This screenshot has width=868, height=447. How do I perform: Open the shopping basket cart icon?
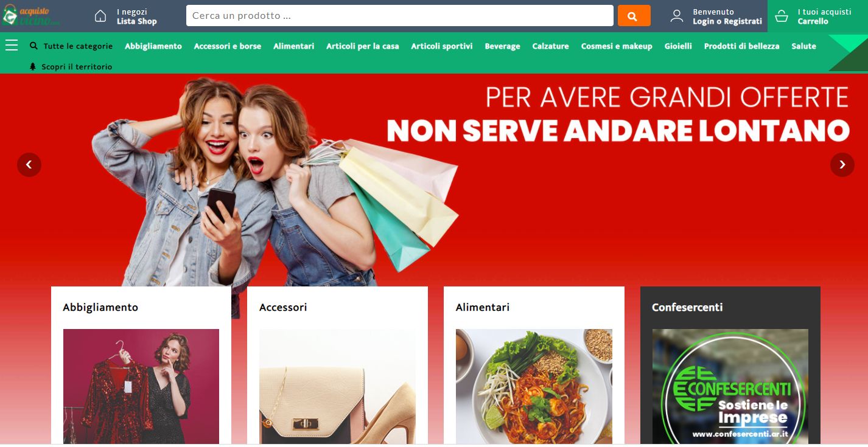pyautogui.click(x=782, y=16)
